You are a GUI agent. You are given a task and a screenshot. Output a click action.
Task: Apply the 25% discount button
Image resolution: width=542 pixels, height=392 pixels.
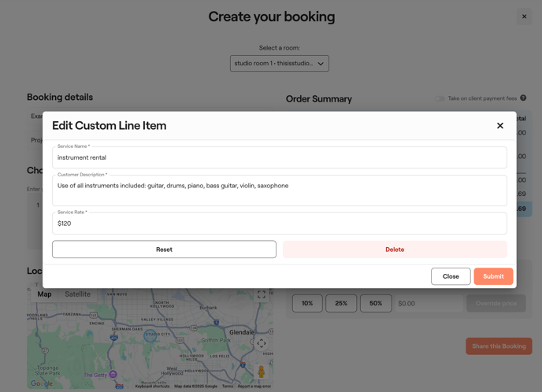click(341, 303)
